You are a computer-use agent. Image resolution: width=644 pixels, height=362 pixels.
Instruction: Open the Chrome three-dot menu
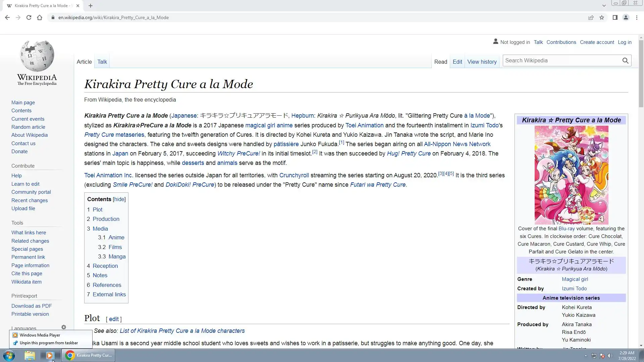point(637,17)
